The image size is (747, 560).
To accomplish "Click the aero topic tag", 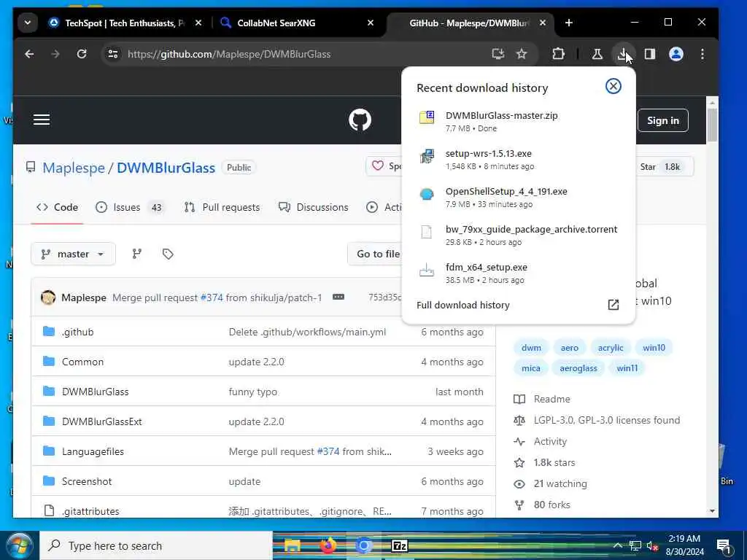I will pos(569,348).
